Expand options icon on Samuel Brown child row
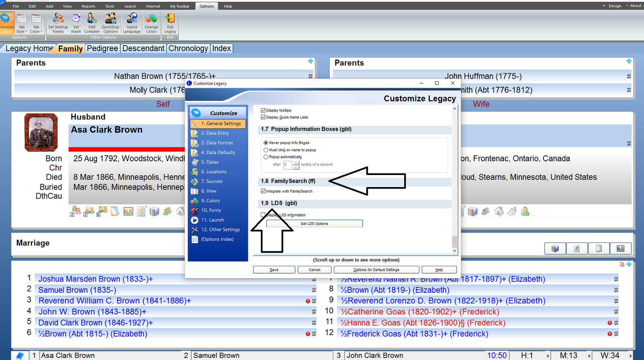Image resolution: width=644 pixels, height=360 pixels. pos(314,290)
